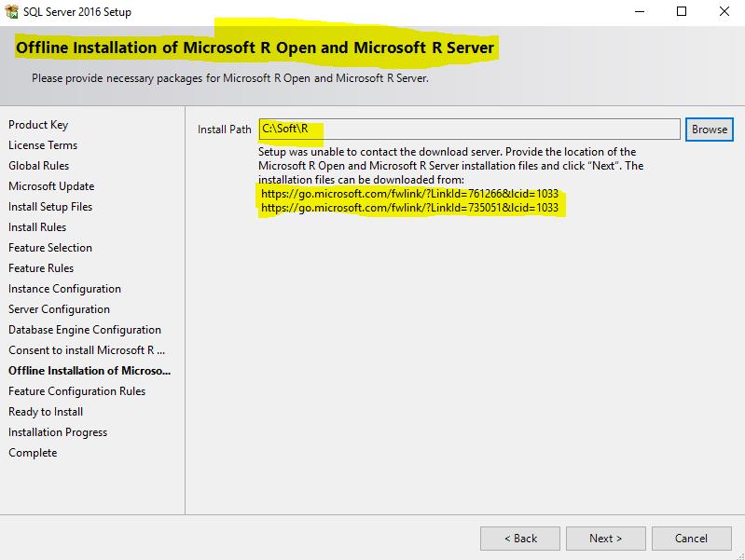
Task: Click into the Install Path field
Action: pos(469,130)
